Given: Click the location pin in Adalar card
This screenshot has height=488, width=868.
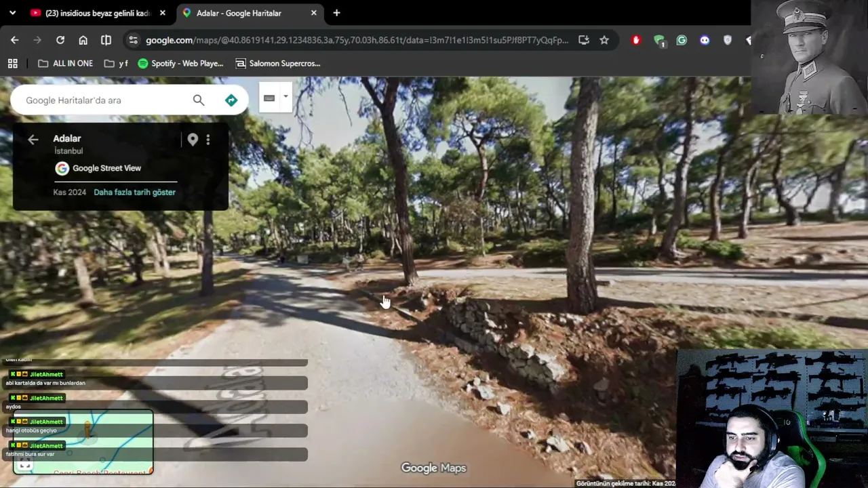Looking at the screenshot, I should pyautogui.click(x=193, y=140).
